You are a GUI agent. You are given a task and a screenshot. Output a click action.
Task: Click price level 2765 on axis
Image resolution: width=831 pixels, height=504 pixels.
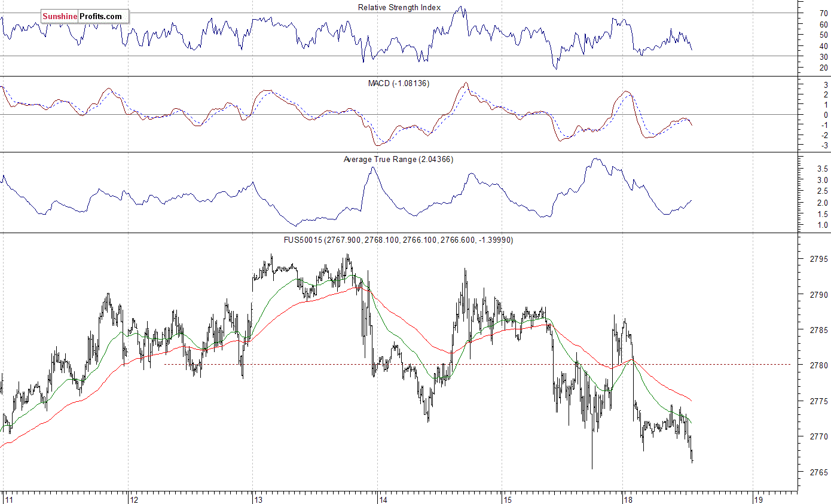click(818, 472)
